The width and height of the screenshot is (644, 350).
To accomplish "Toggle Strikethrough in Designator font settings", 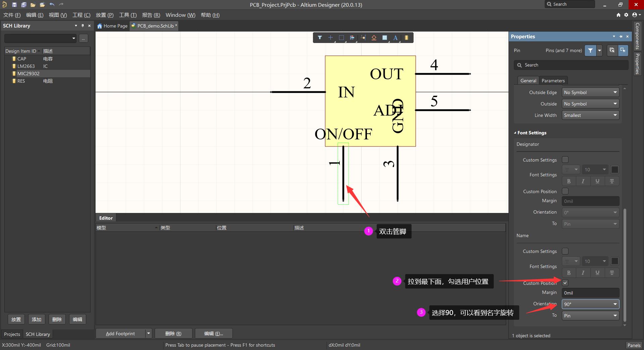I will click(612, 181).
